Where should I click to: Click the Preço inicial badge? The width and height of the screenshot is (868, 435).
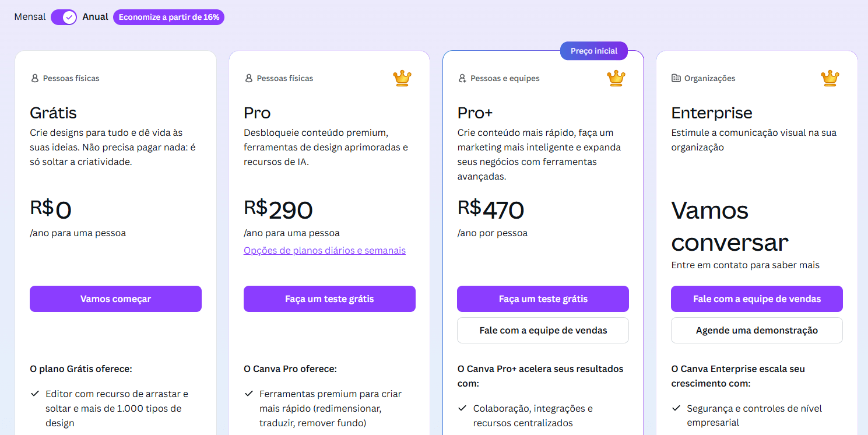point(593,51)
